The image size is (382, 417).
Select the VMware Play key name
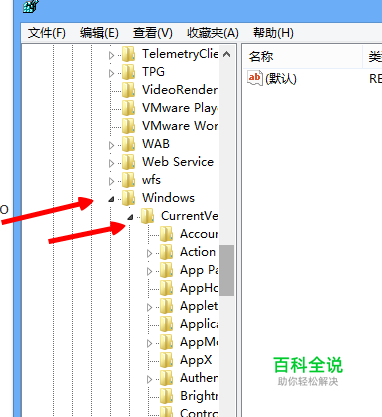tap(180, 108)
